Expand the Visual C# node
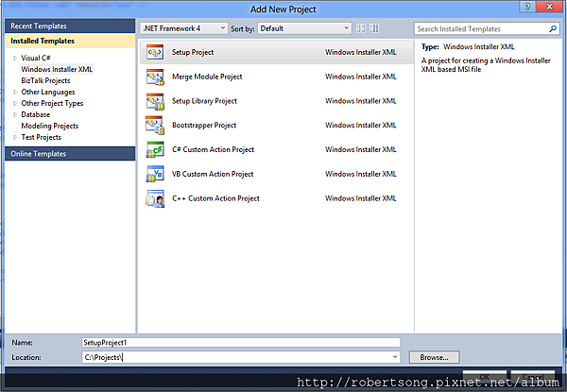The width and height of the screenshot is (567, 392). point(15,58)
